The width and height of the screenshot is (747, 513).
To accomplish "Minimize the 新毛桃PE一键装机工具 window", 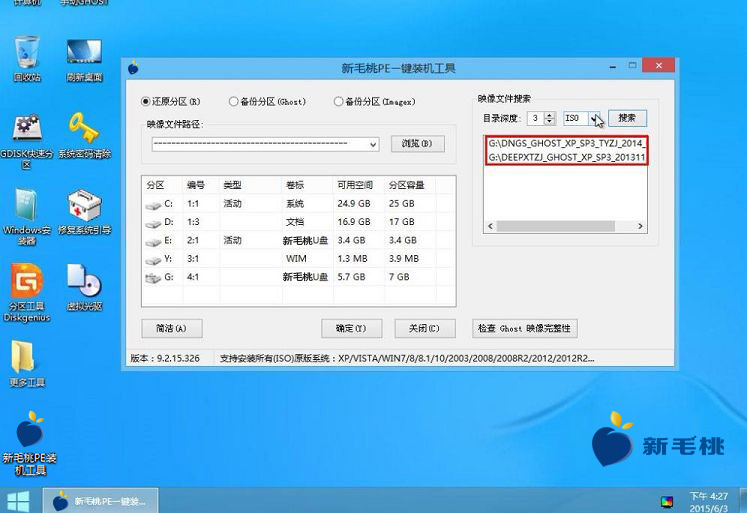I will (613, 66).
